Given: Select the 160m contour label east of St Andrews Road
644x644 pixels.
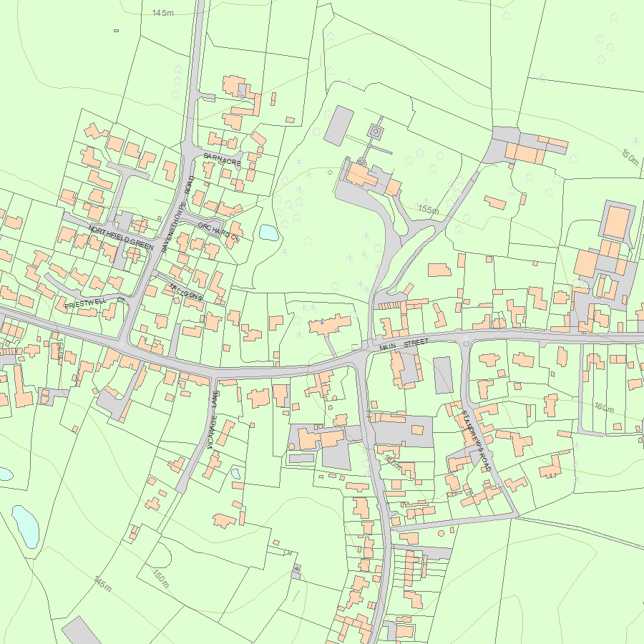Looking at the screenshot, I should tap(604, 407).
